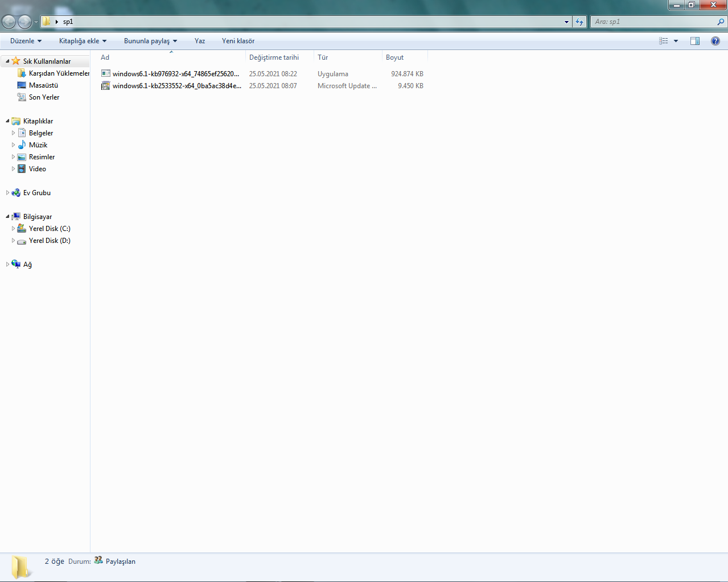
Task: Expand the Ağ network node
Action: (x=7, y=265)
